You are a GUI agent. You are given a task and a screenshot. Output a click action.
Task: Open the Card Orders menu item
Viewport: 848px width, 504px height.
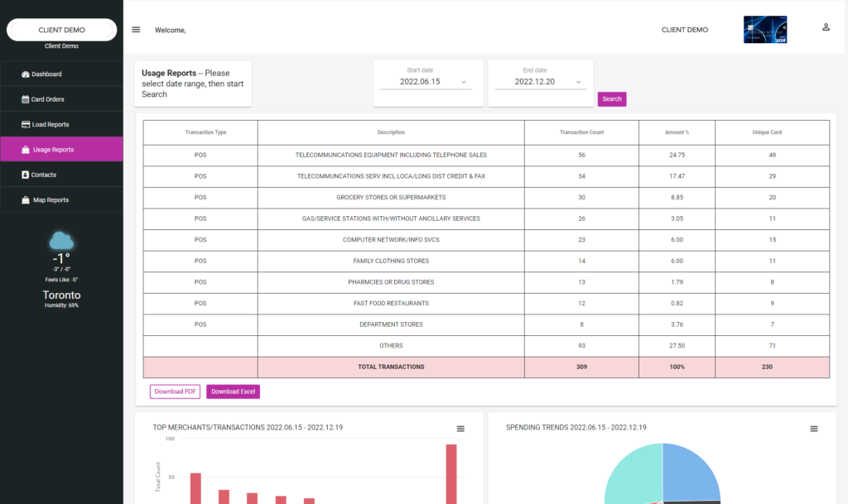pyautogui.click(x=61, y=99)
